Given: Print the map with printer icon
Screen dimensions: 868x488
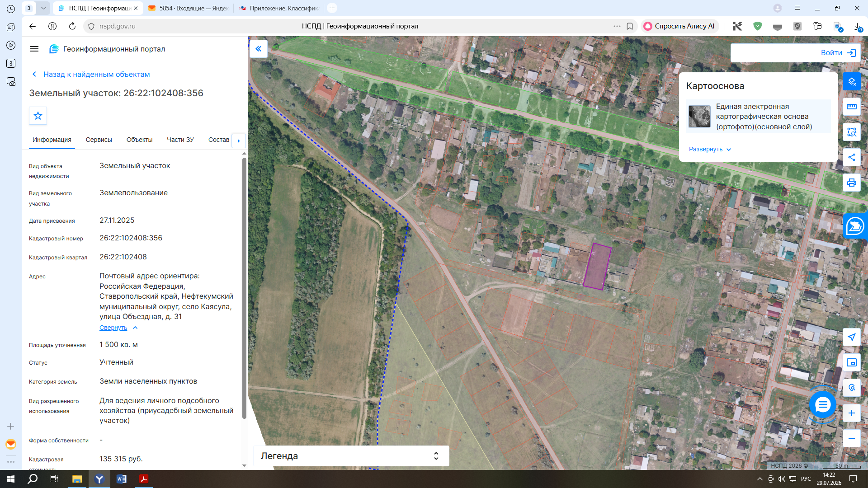Looking at the screenshot, I should [x=852, y=183].
